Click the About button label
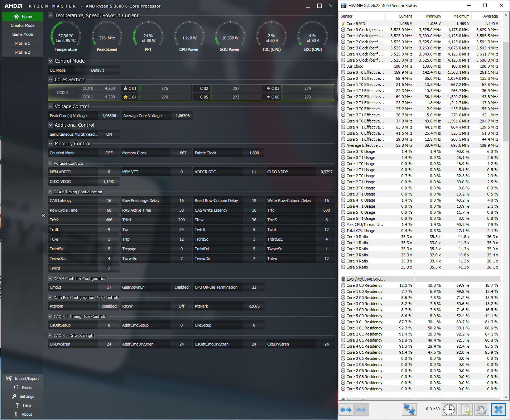This screenshot has height=420, width=510. pos(27,414)
